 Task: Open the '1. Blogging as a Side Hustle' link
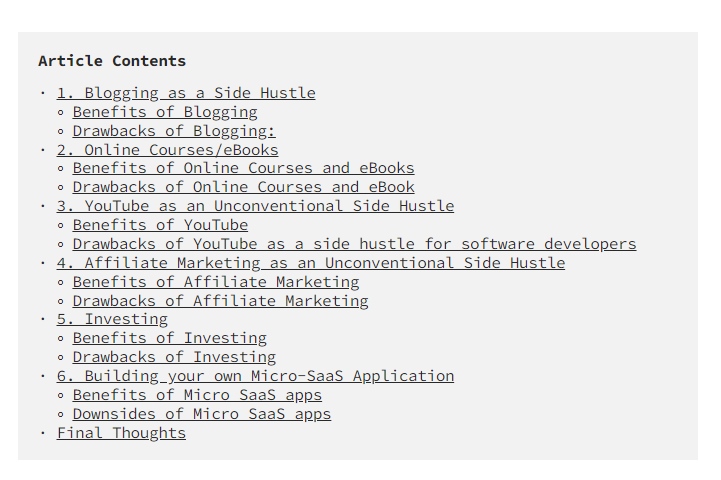(186, 93)
